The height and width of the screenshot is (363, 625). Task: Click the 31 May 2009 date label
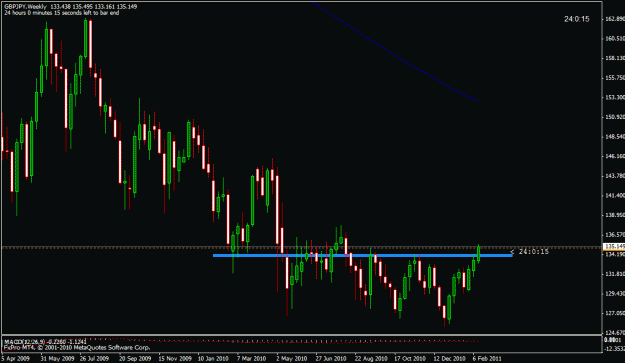57,358
